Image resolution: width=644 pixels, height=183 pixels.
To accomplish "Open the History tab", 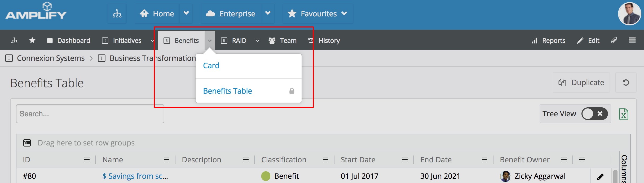I will tap(324, 40).
